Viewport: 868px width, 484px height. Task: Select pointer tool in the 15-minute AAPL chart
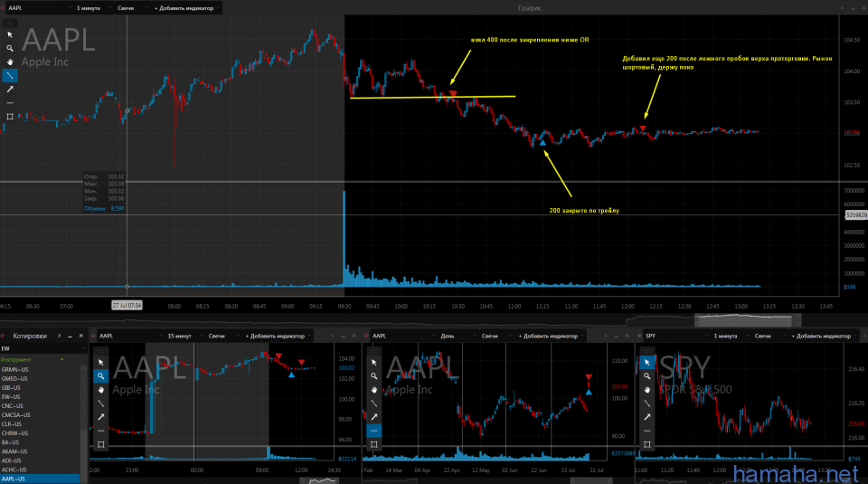pyautogui.click(x=100, y=362)
